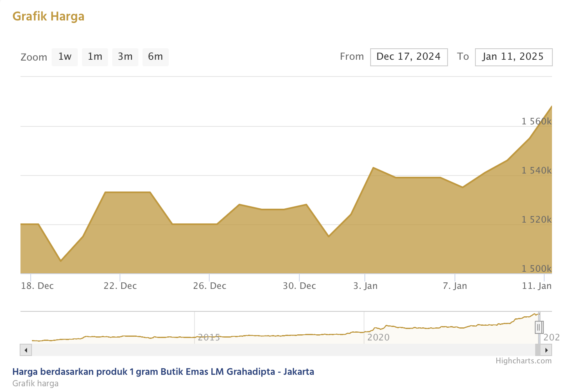Screen dimensions: 570x392
Task: Click the 11. Jan axis label
Action: coord(537,286)
